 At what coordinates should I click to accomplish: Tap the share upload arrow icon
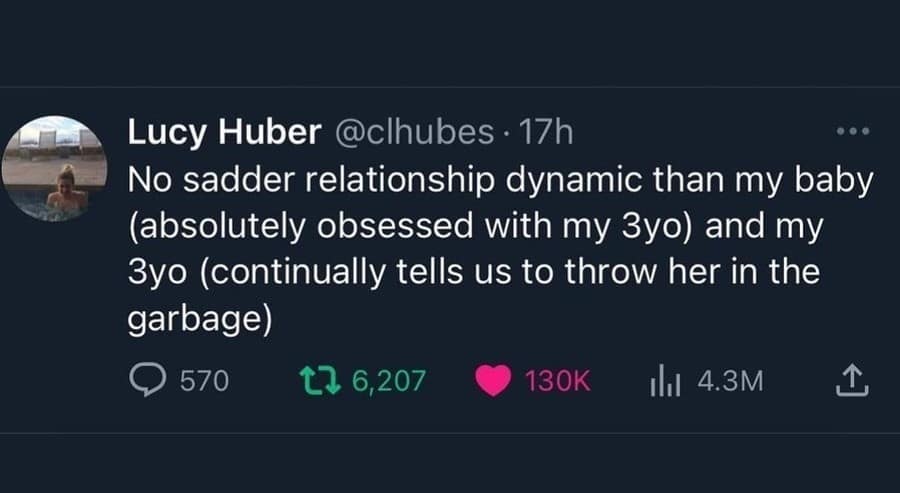coord(846,380)
